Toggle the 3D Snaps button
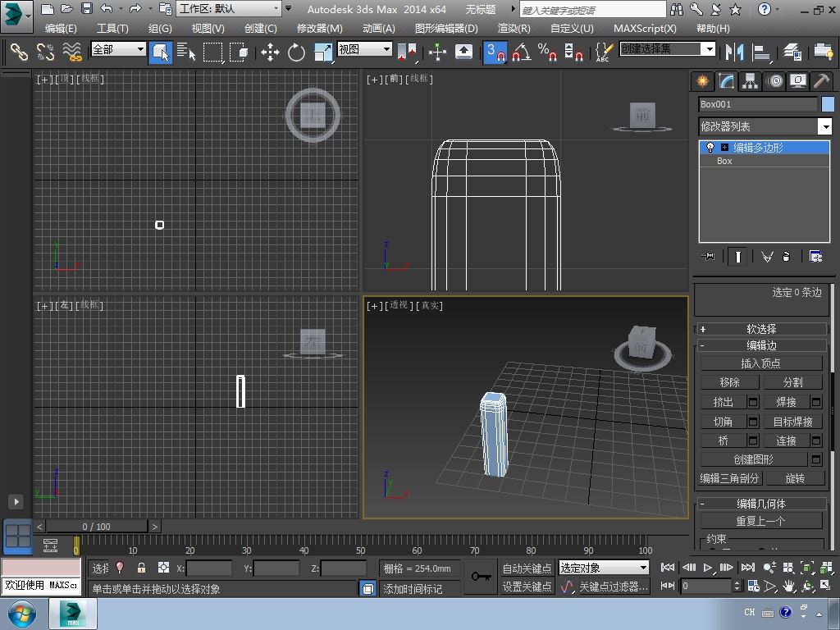This screenshot has height=630, width=840. pos(495,52)
